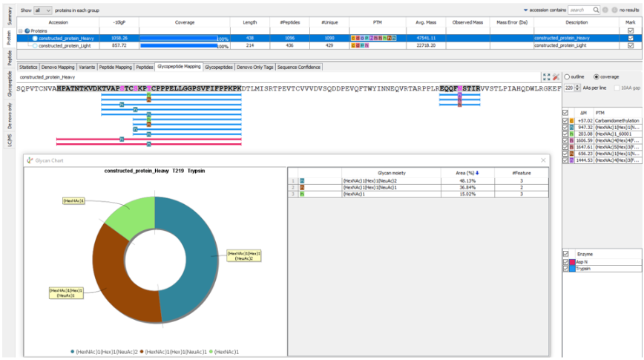Click the accession search input field
The width and height of the screenshot is (644, 360).
580,10
